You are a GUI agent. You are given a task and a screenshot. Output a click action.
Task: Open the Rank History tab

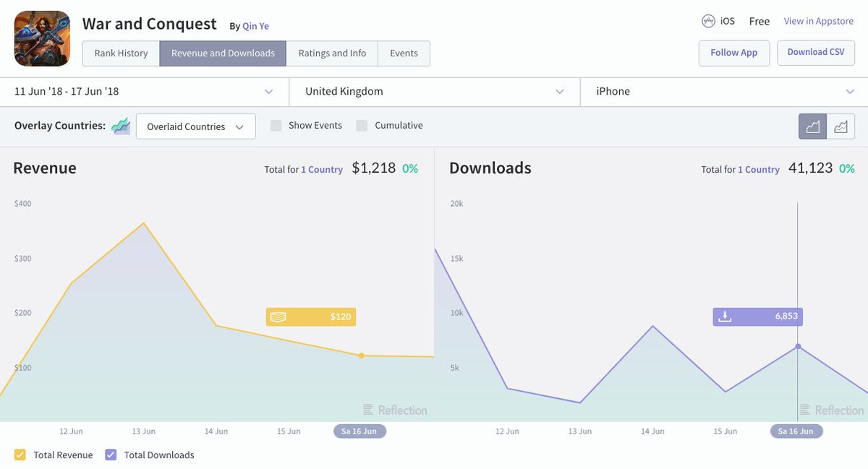click(121, 53)
